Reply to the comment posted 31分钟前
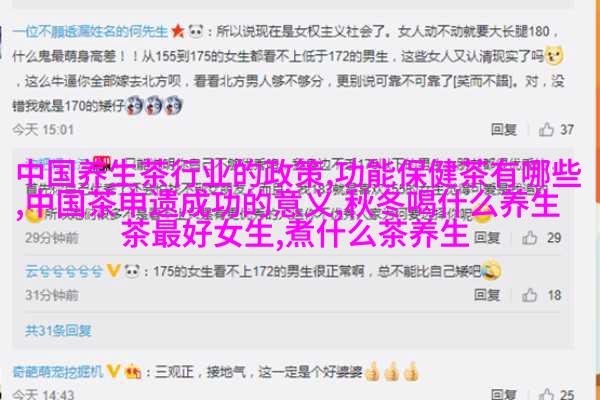600x400 pixels. coord(487,295)
